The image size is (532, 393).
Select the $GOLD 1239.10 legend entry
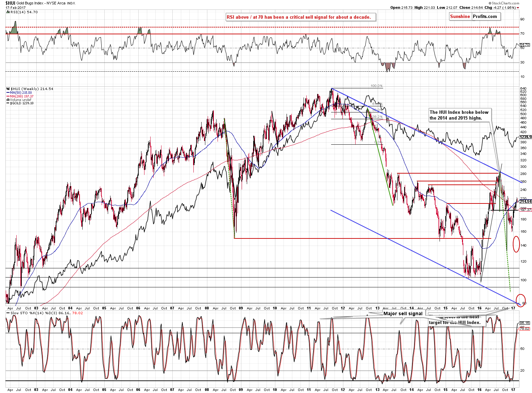(x=22, y=103)
